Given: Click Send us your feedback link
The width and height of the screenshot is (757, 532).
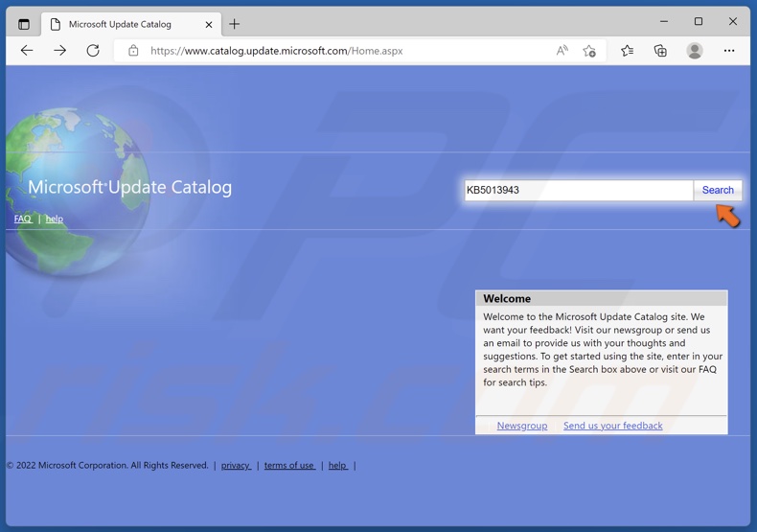Looking at the screenshot, I should 612,426.
